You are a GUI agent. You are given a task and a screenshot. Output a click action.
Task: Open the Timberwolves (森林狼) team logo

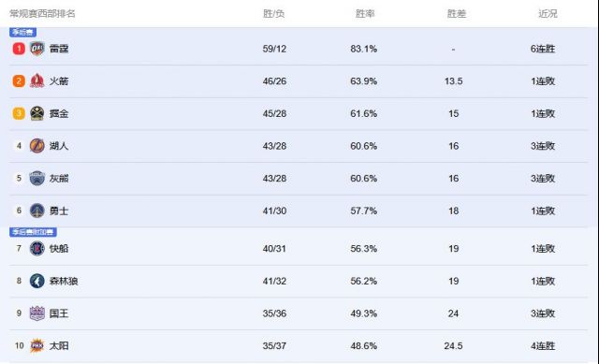tap(37, 281)
